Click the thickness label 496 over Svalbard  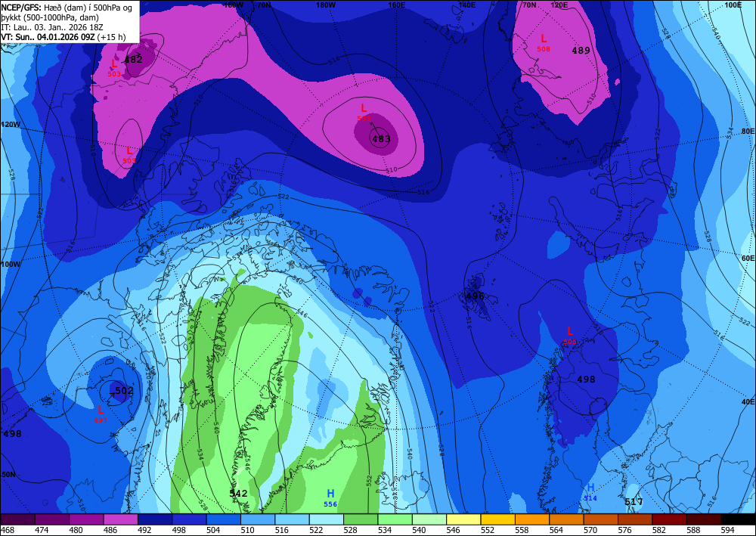click(x=475, y=296)
